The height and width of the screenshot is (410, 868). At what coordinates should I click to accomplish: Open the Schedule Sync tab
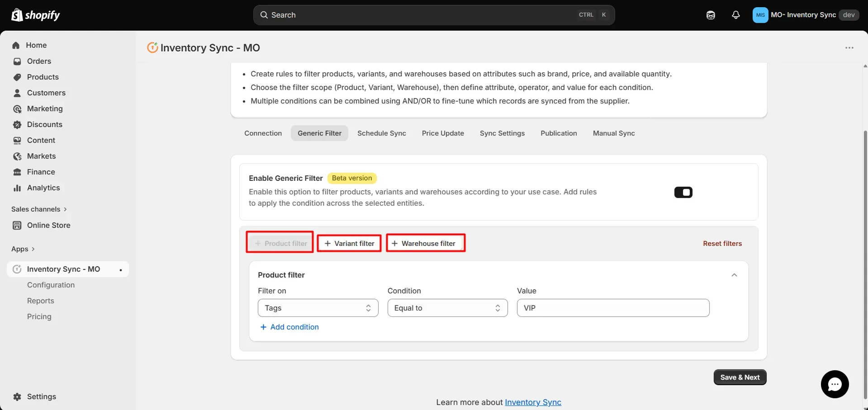pyautogui.click(x=381, y=133)
